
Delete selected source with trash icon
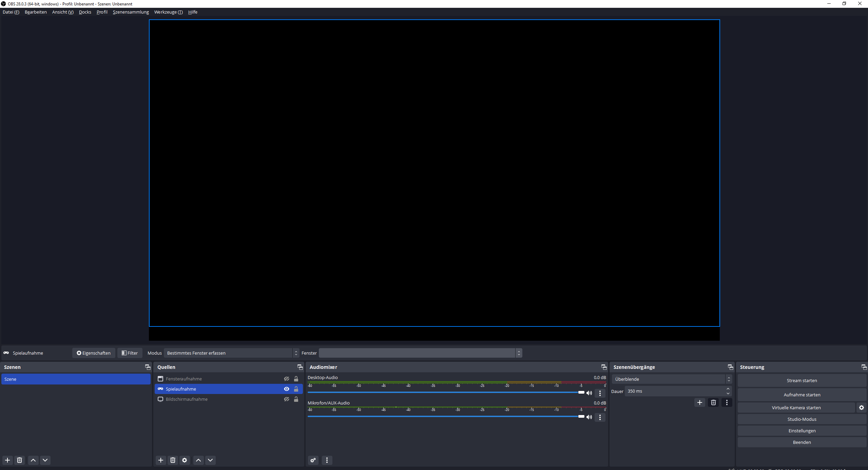point(173,460)
